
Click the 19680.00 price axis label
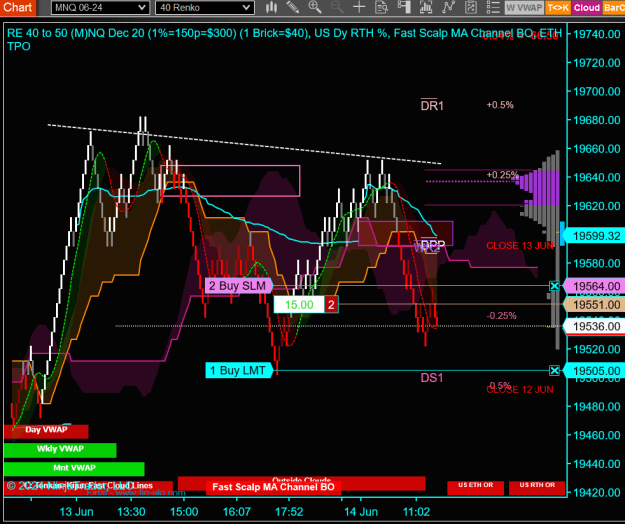[596, 120]
